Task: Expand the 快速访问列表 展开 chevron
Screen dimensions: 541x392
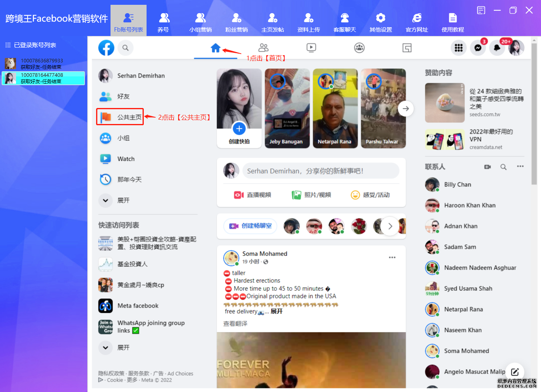Action: (105, 348)
